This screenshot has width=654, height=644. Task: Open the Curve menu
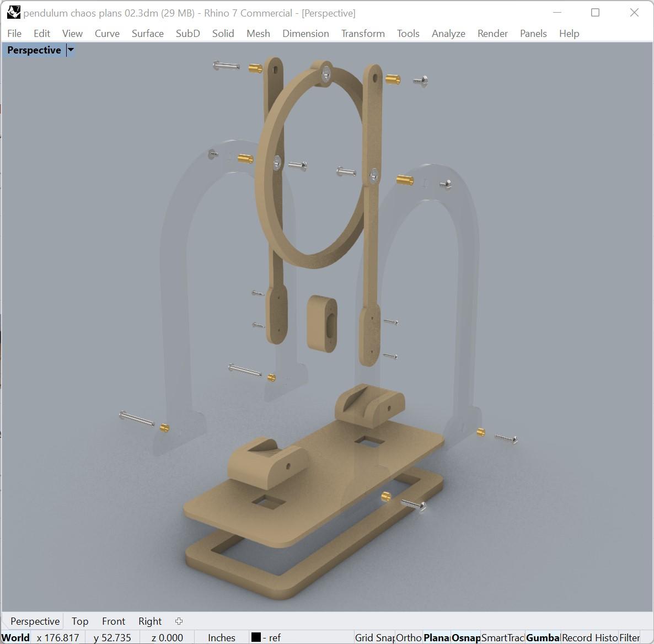(x=107, y=34)
